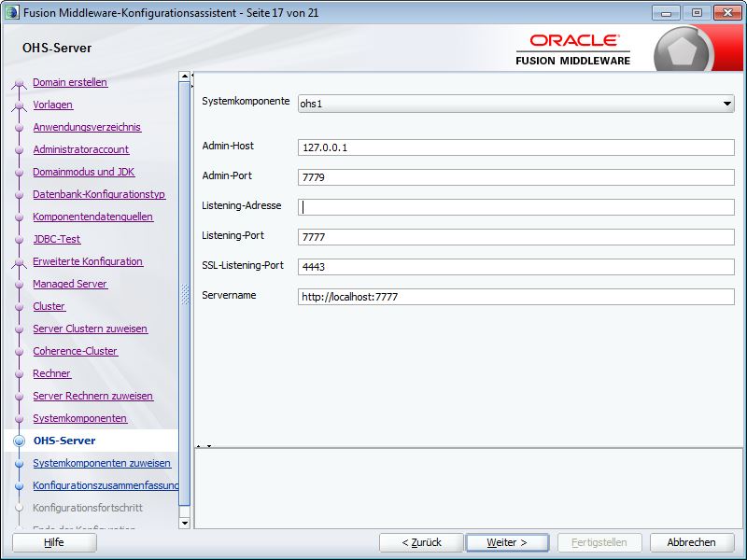Screen dimensions: 747x560
Task: Click the Listening-Adresse input field
Action: (514, 205)
